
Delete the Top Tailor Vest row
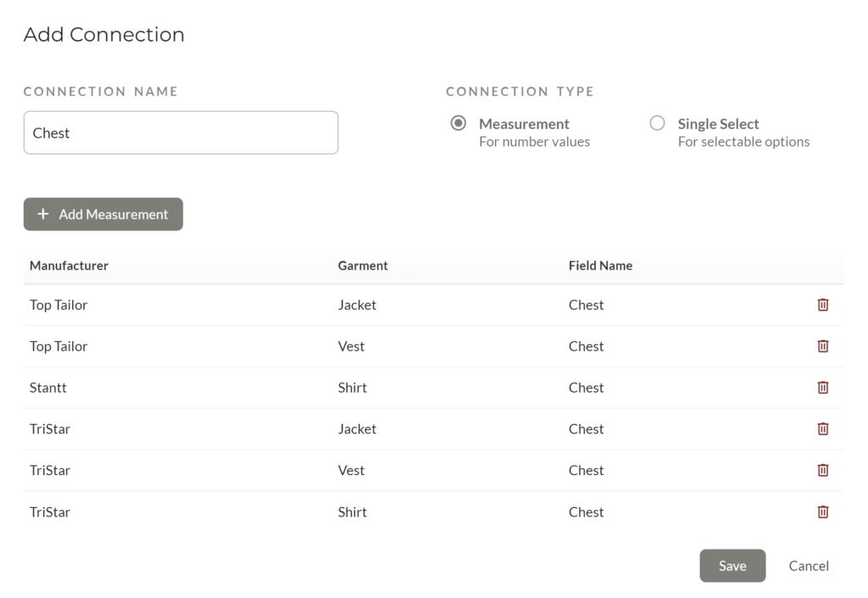pos(822,346)
